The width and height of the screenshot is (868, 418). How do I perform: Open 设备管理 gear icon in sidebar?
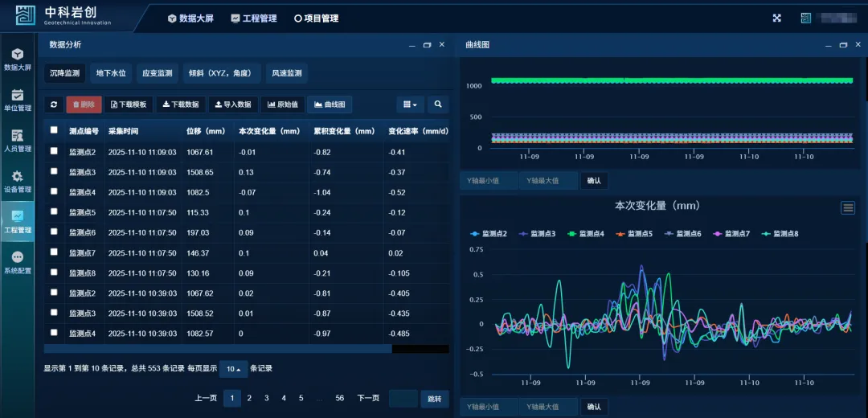(18, 182)
